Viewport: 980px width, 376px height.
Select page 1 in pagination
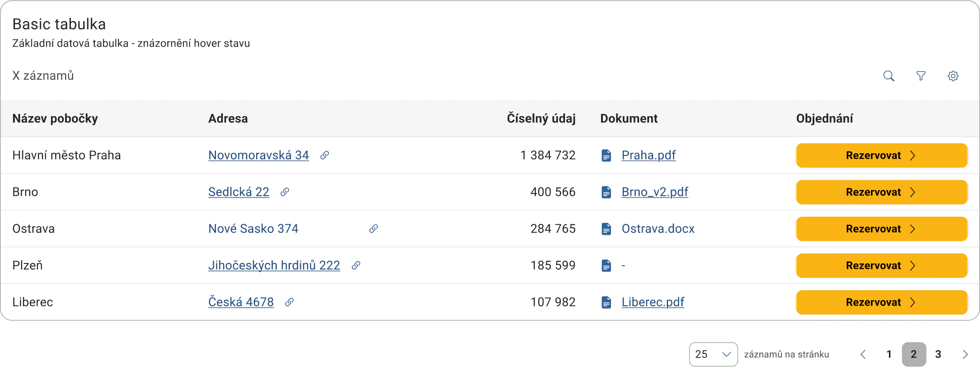(889, 354)
